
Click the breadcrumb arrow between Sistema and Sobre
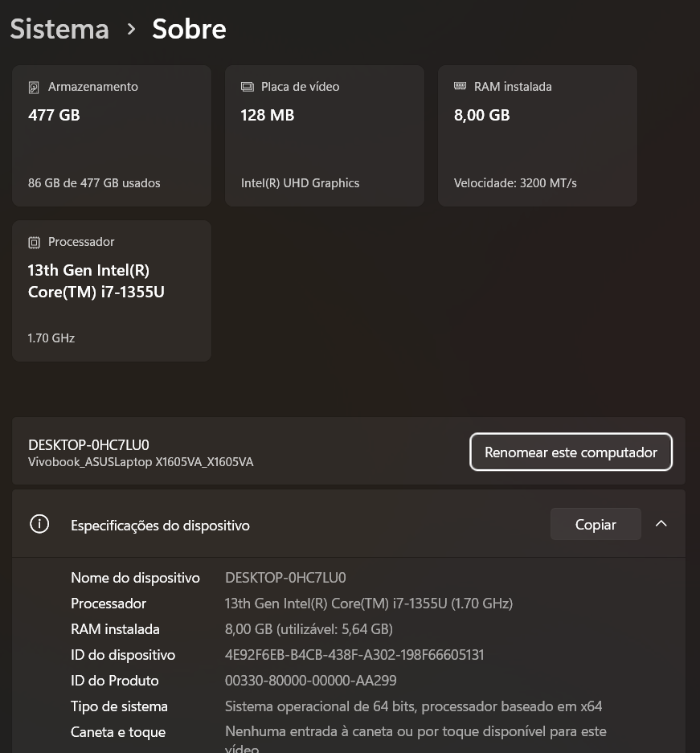point(131,30)
